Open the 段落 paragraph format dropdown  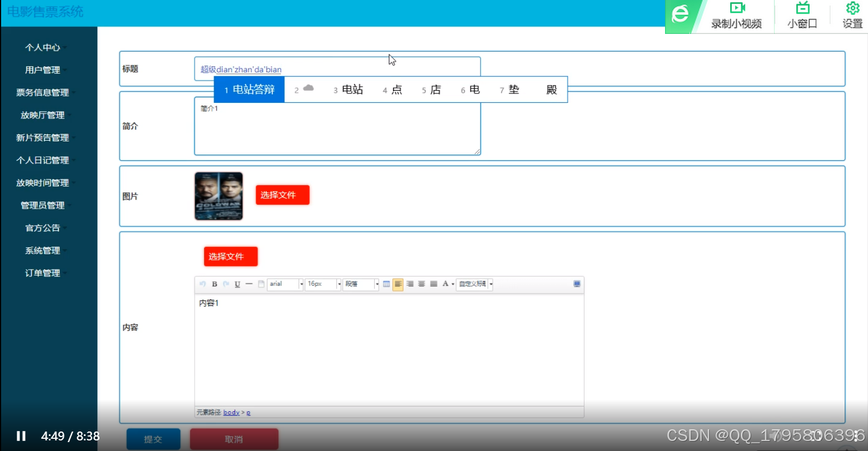pos(359,284)
